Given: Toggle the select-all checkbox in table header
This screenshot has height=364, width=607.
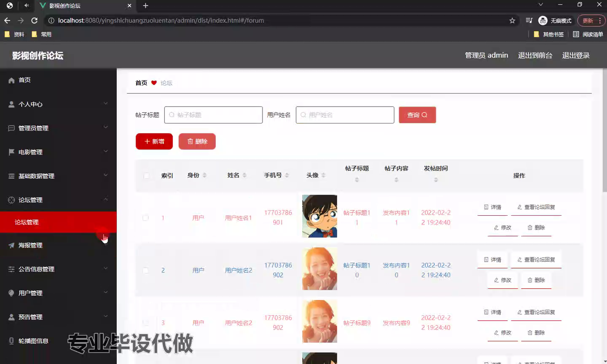Looking at the screenshot, I should [146, 176].
